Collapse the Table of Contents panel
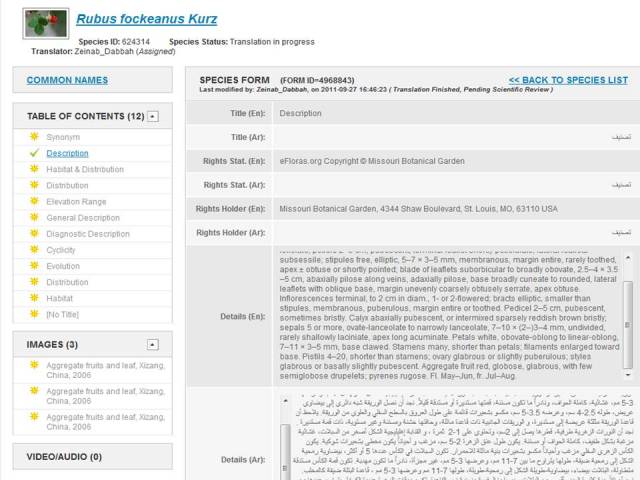 [x=153, y=116]
